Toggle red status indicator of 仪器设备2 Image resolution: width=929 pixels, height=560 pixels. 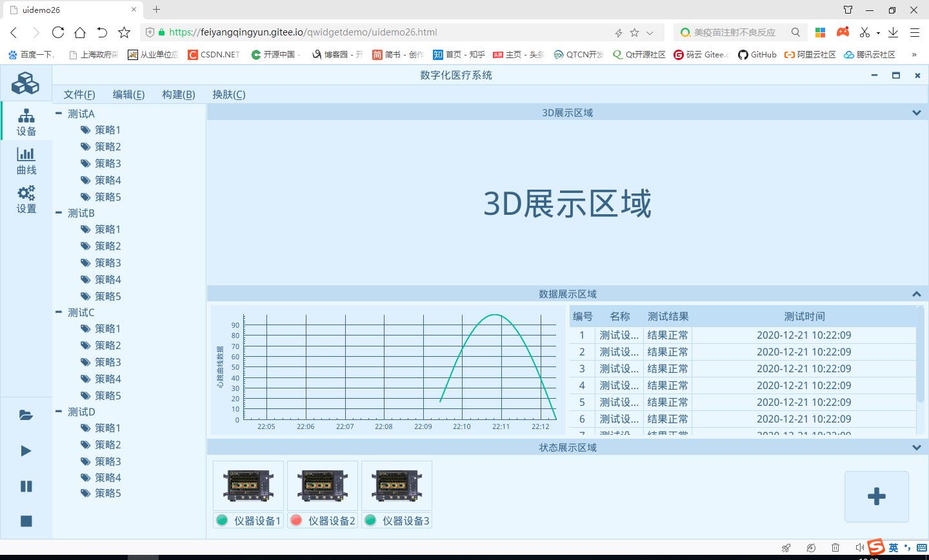pyautogui.click(x=297, y=521)
